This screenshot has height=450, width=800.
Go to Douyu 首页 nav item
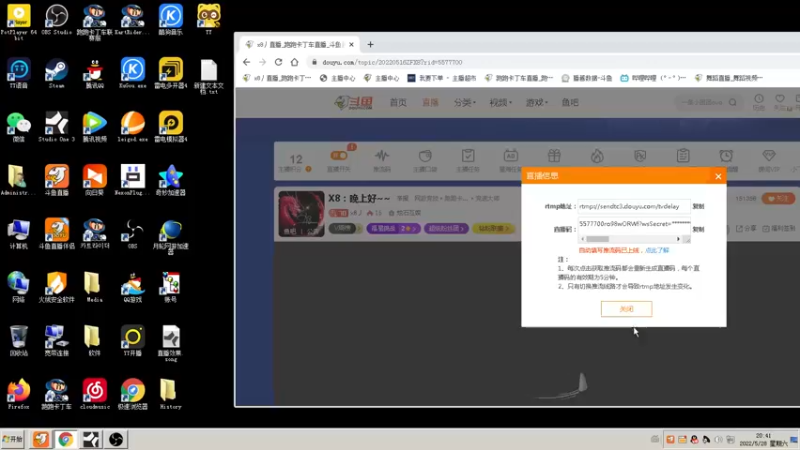[x=398, y=103]
